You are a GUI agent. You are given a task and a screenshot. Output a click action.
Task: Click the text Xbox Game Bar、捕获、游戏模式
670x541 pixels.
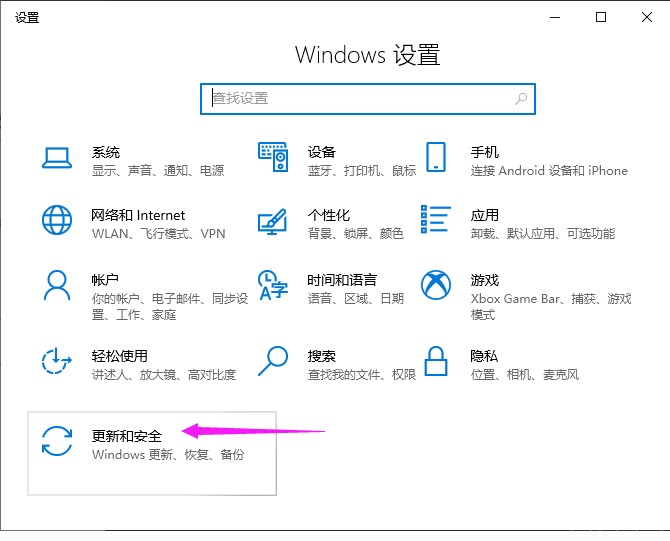551,307
